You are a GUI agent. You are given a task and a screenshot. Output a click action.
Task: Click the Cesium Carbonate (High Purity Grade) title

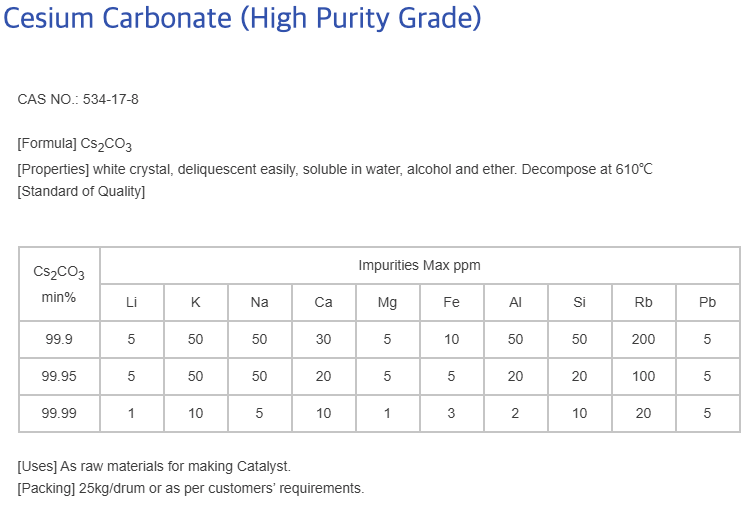coord(242,18)
